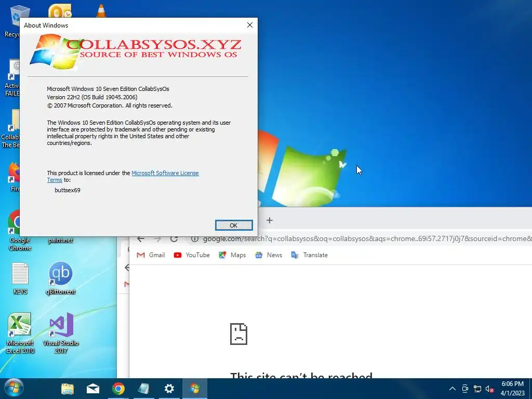
Task: Open the notebook app on taskbar
Action: pos(143,389)
